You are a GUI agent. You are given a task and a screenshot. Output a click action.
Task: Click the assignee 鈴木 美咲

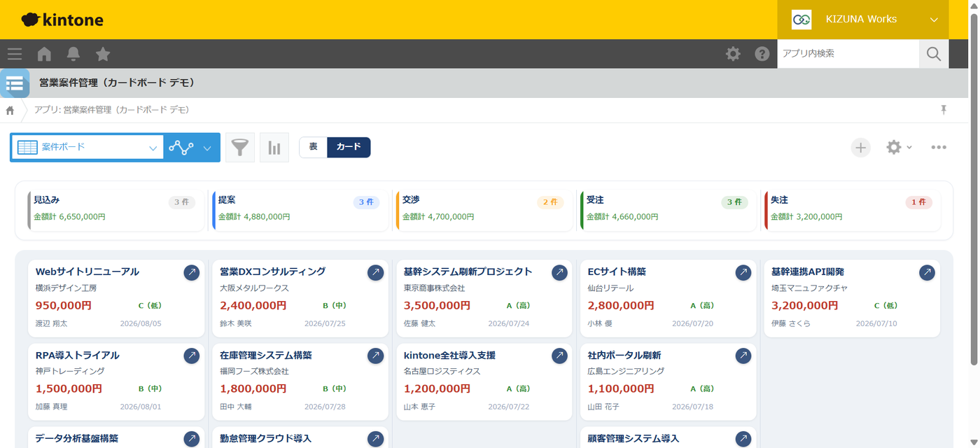click(235, 324)
